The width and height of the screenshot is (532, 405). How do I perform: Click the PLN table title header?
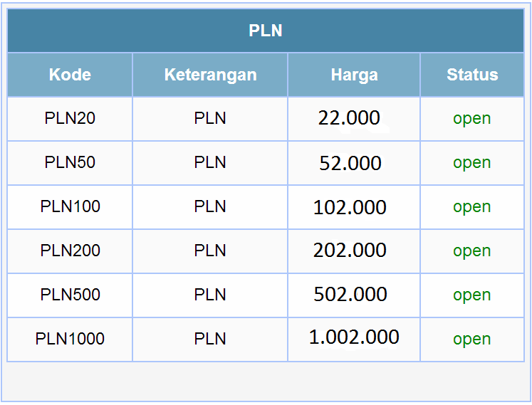click(x=266, y=31)
